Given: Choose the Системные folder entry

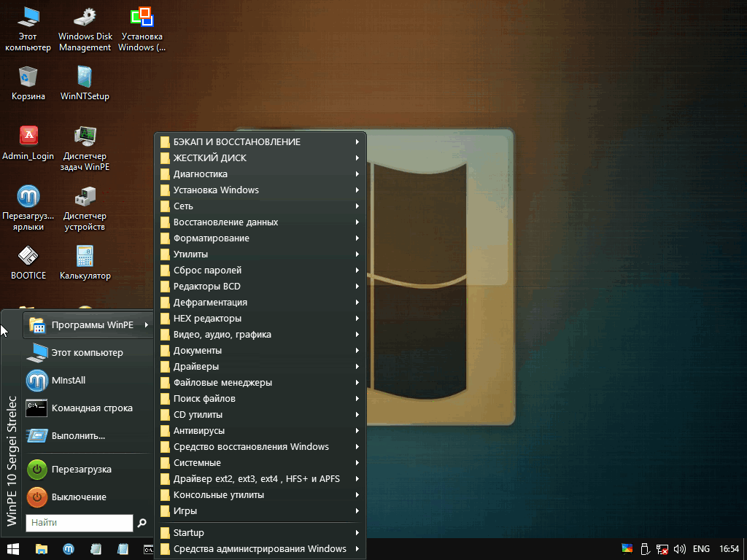Looking at the screenshot, I should (x=260, y=463).
